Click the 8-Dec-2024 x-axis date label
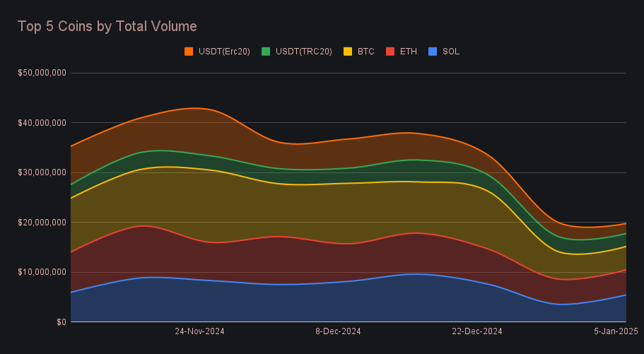This screenshot has width=644, height=354. click(338, 331)
